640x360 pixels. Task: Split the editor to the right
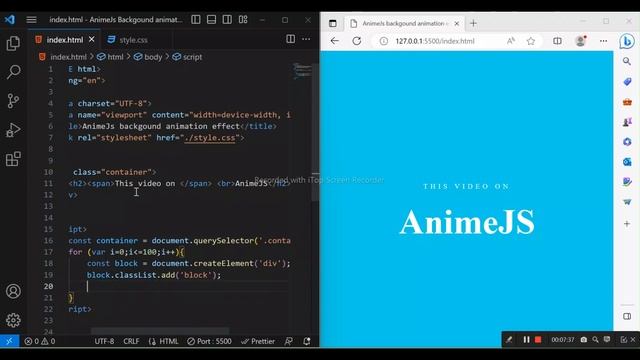[291, 39]
